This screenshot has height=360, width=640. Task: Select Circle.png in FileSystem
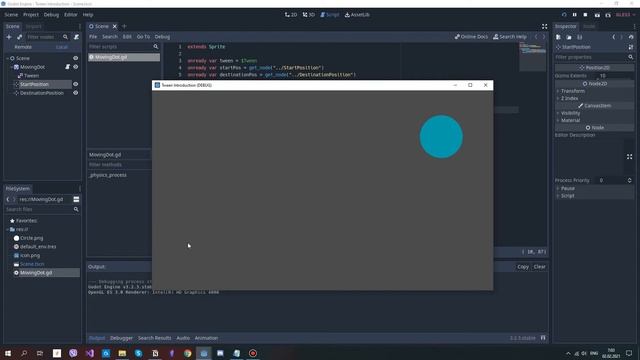tap(31, 238)
